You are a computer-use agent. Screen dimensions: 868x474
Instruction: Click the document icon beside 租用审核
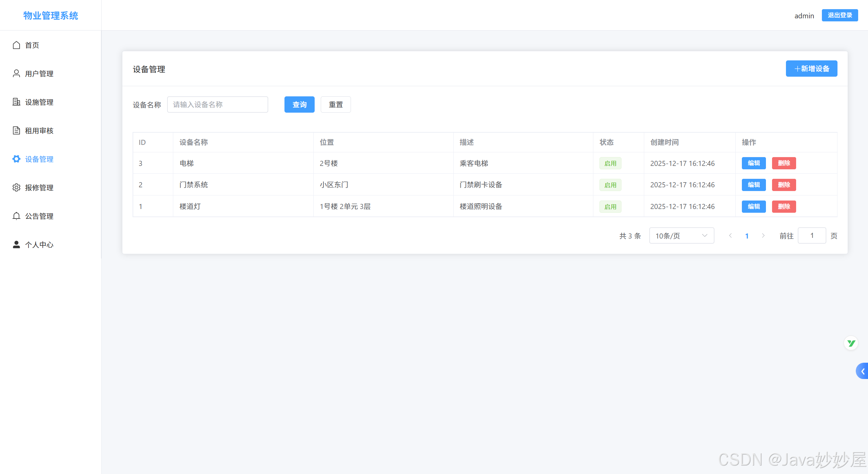[16, 131]
